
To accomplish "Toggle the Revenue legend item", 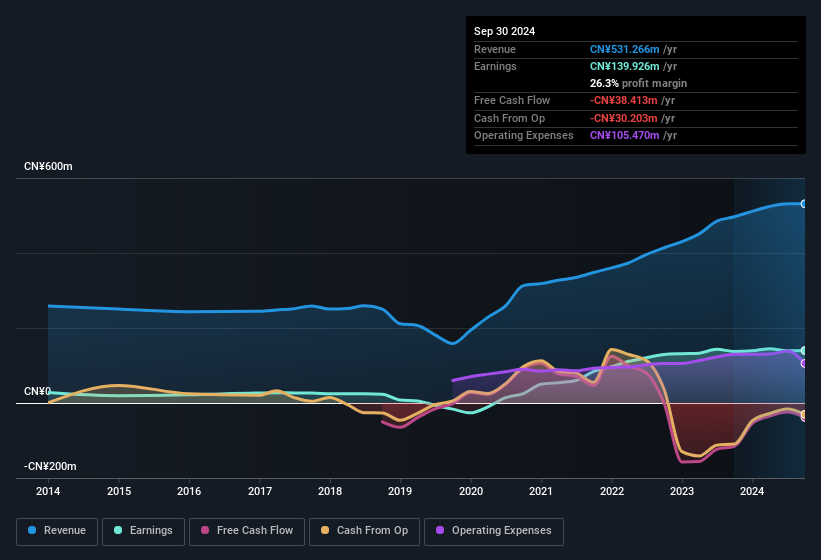I will [57, 531].
